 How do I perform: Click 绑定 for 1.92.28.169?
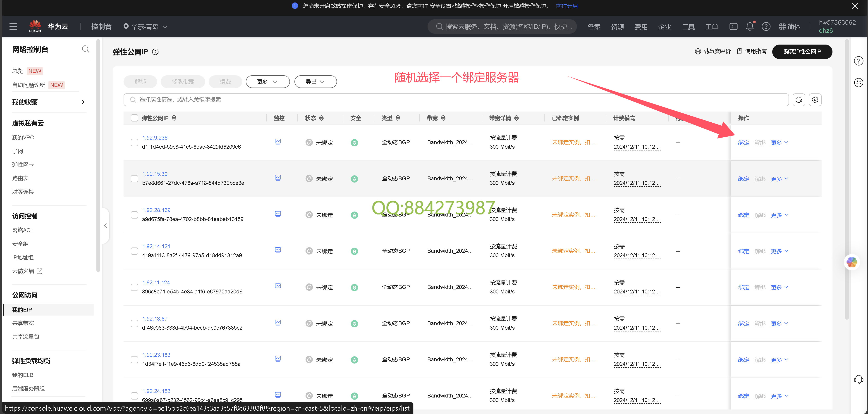click(x=743, y=215)
